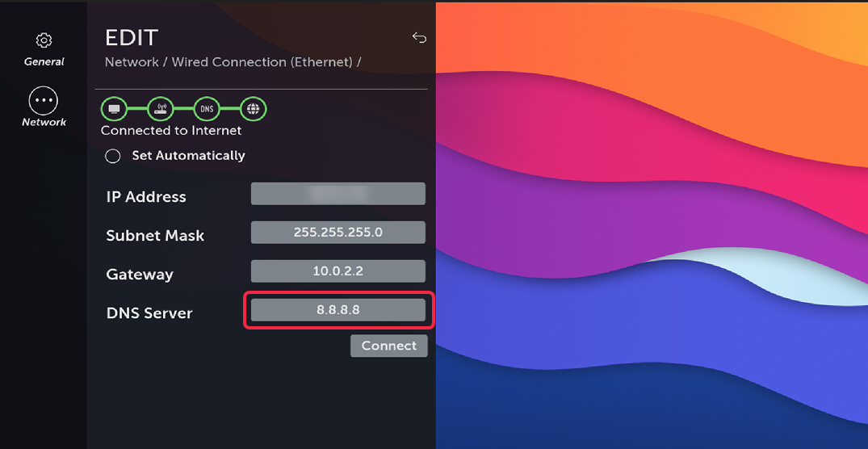Click the General text label in sidebar
This screenshot has width=868, height=449.
tap(44, 61)
